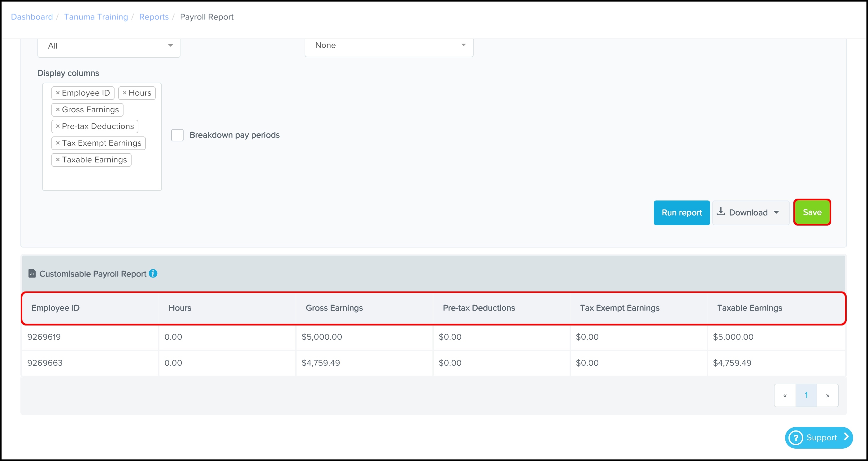Enable Breakdown pay periods checkbox
This screenshot has height=461, width=868.
coord(177,135)
